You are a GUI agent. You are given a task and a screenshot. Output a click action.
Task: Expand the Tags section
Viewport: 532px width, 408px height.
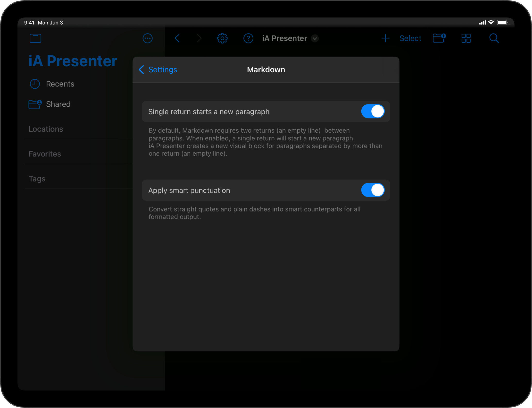click(x=37, y=179)
